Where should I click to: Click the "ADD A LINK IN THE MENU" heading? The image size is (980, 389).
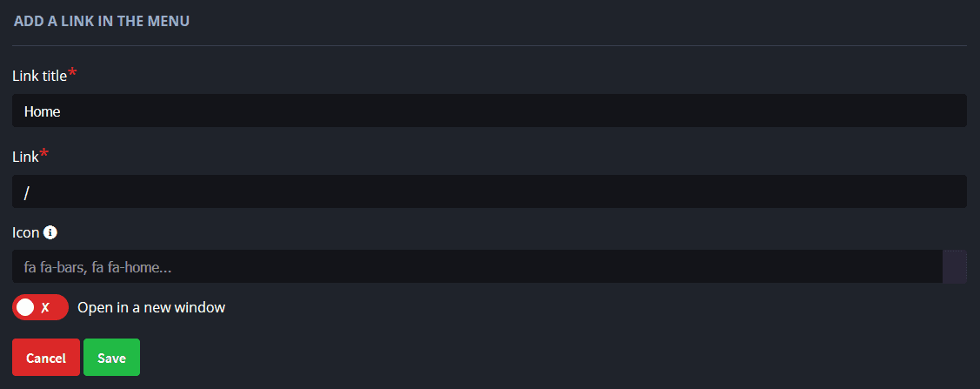(x=102, y=21)
